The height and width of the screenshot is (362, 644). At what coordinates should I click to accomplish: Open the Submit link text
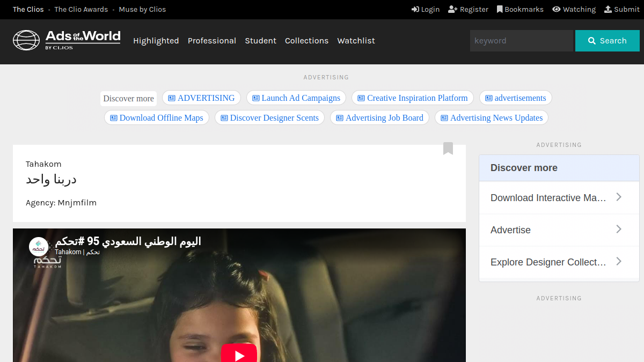(x=627, y=9)
